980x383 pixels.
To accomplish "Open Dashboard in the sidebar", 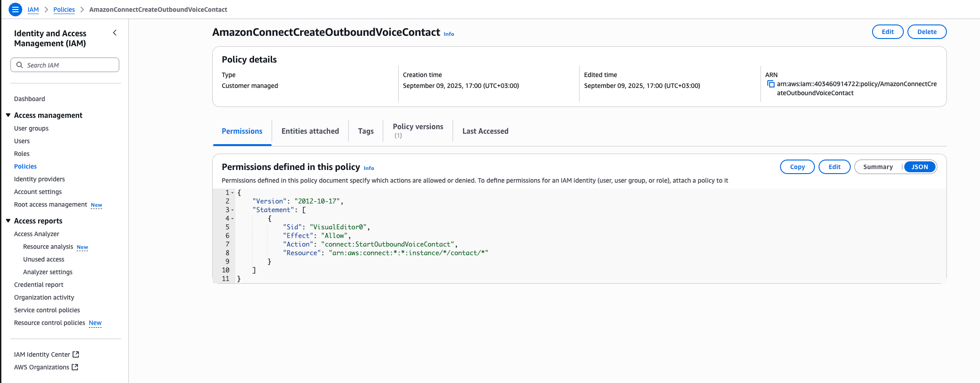I will pos(29,99).
